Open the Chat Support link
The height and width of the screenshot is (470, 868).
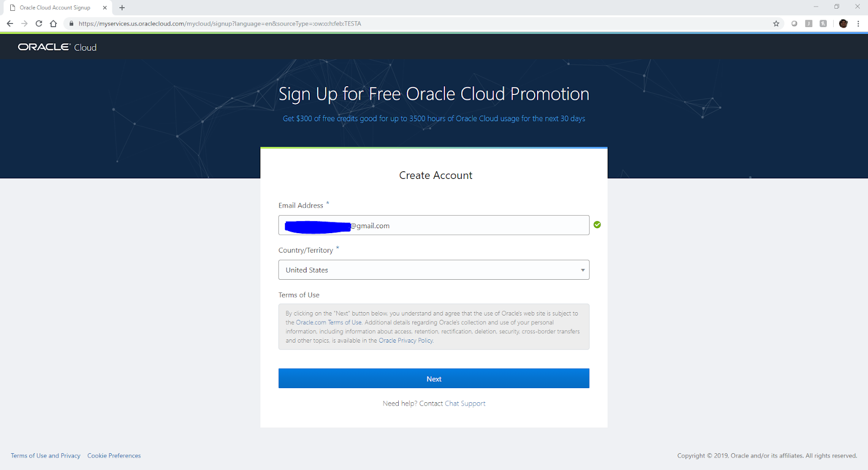(465, 403)
